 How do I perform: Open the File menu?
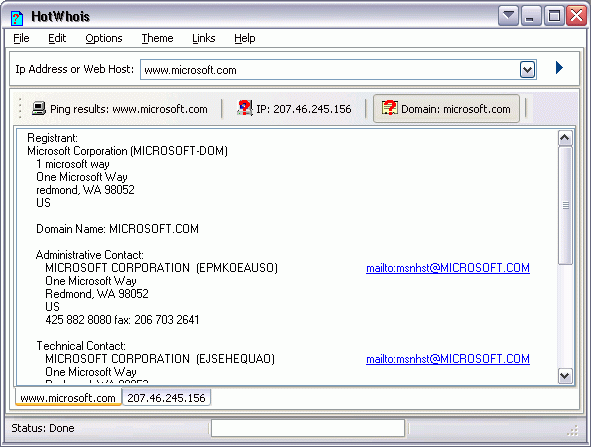click(x=21, y=38)
